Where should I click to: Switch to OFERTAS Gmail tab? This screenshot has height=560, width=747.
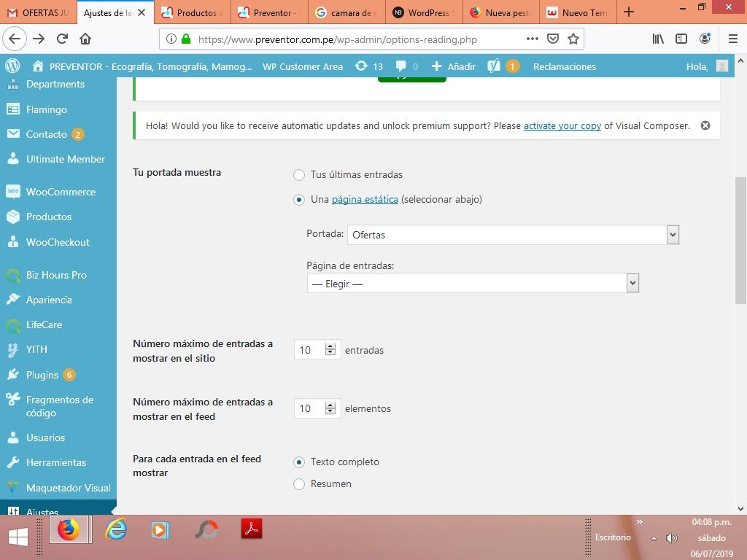tap(38, 12)
